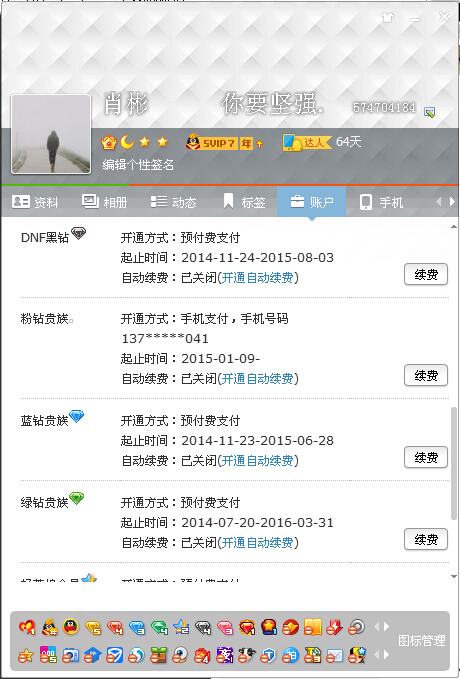
Task: Click the yellow diamond level 5 tray icon
Action: click(x=93, y=627)
